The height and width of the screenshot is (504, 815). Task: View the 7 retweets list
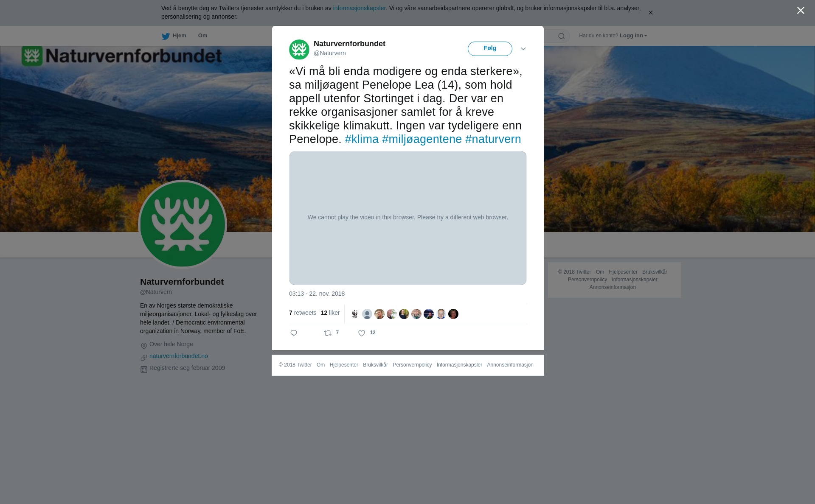[x=303, y=313]
